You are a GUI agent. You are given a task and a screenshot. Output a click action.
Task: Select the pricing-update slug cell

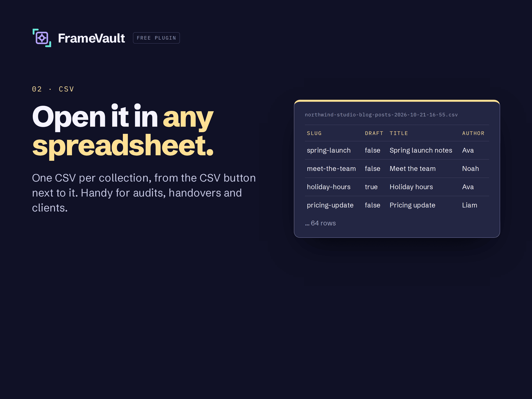[330, 205]
